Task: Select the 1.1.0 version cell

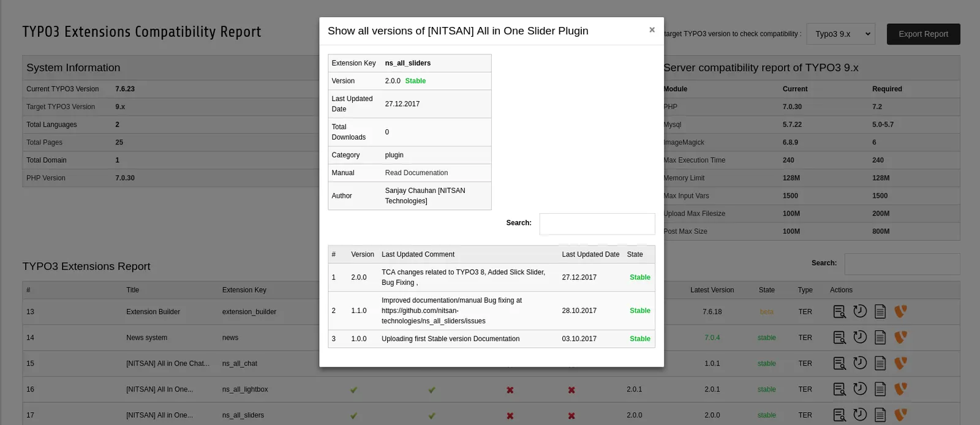Action: pyautogui.click(x=358, y=310)
